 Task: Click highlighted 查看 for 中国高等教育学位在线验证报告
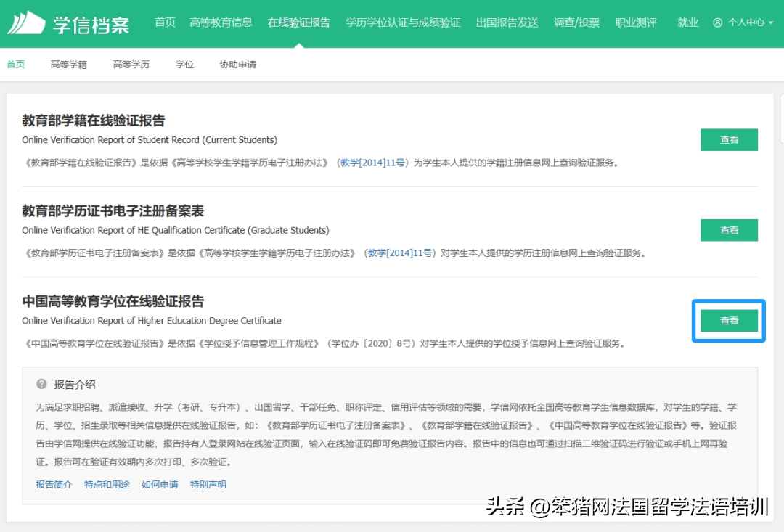729,320
